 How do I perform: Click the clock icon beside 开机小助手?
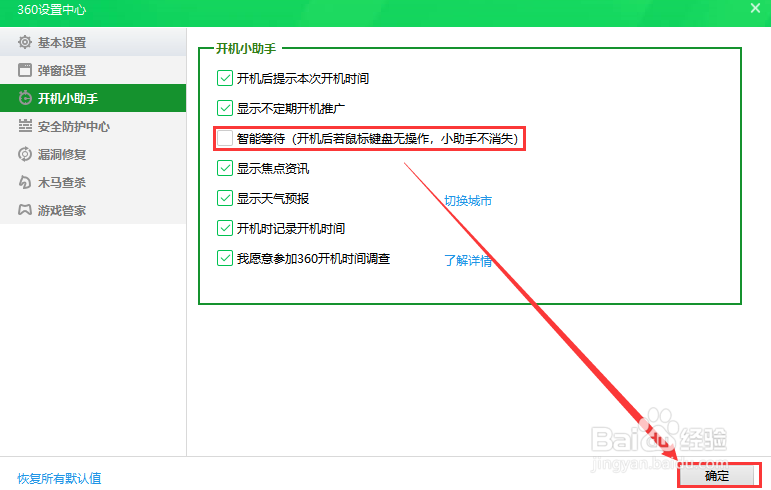tap(25, 98)
